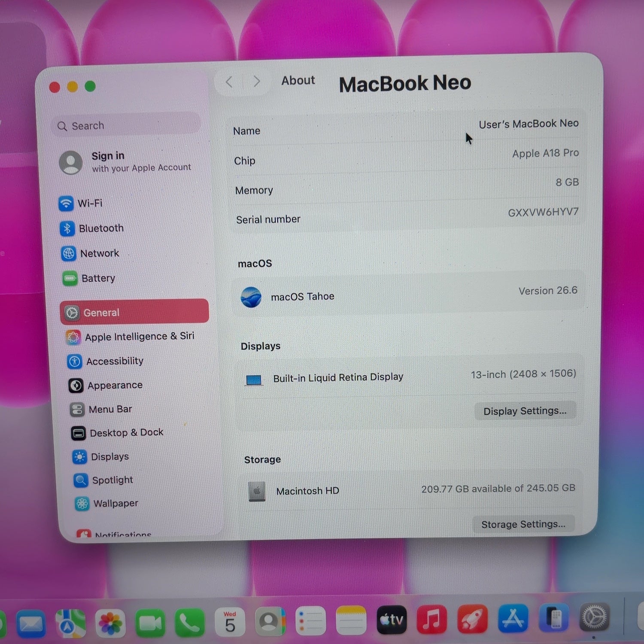Image resolution: width=644 pixels, height=644 pixels.
Task: Click the MacBook Neo heading
Action: [x=405, y=83]
